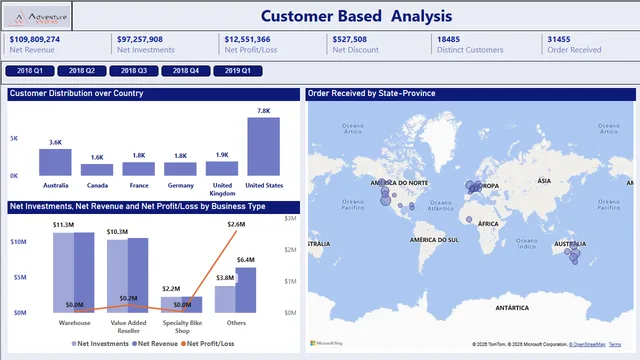Click the Net Investments card value $97,257,908
Screen dimensions: 640x360
pyautogui.click(x=140, y=39)
